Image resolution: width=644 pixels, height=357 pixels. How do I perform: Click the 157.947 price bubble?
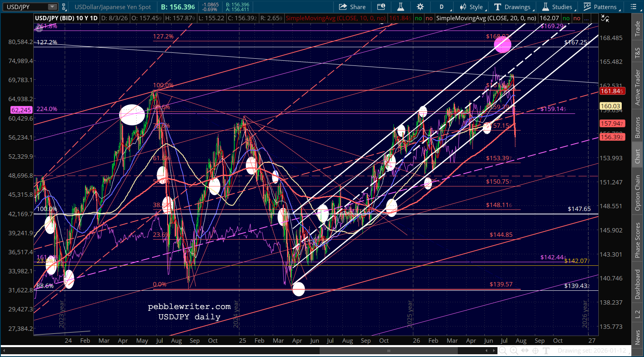pos(612,124)
